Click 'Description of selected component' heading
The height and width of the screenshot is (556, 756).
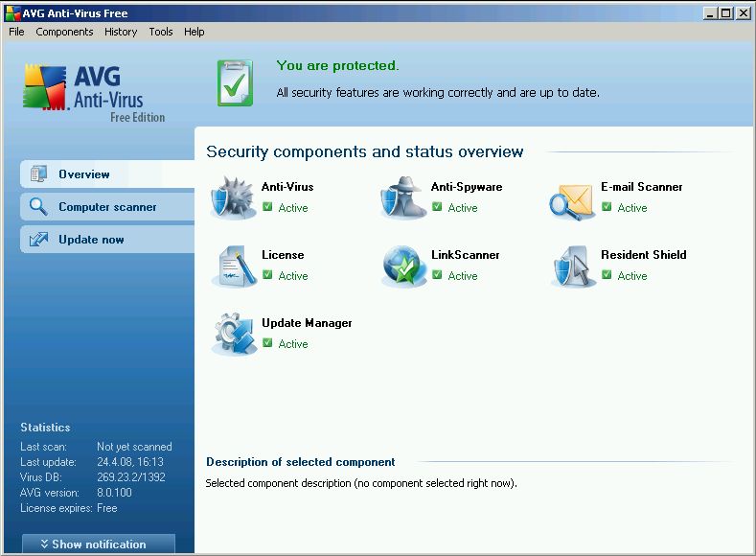[300, 462]
